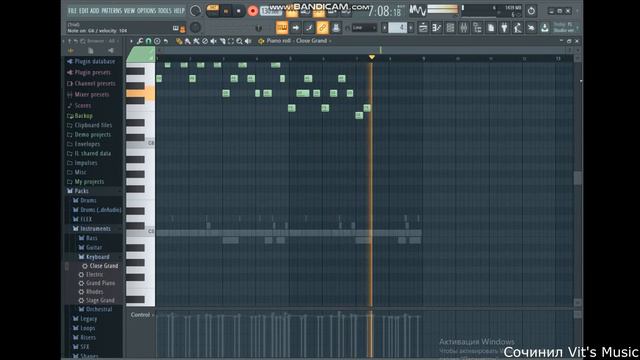Open the EDIT menu
Viewport: 640px width, 360px height.
[x=84, y=11]
